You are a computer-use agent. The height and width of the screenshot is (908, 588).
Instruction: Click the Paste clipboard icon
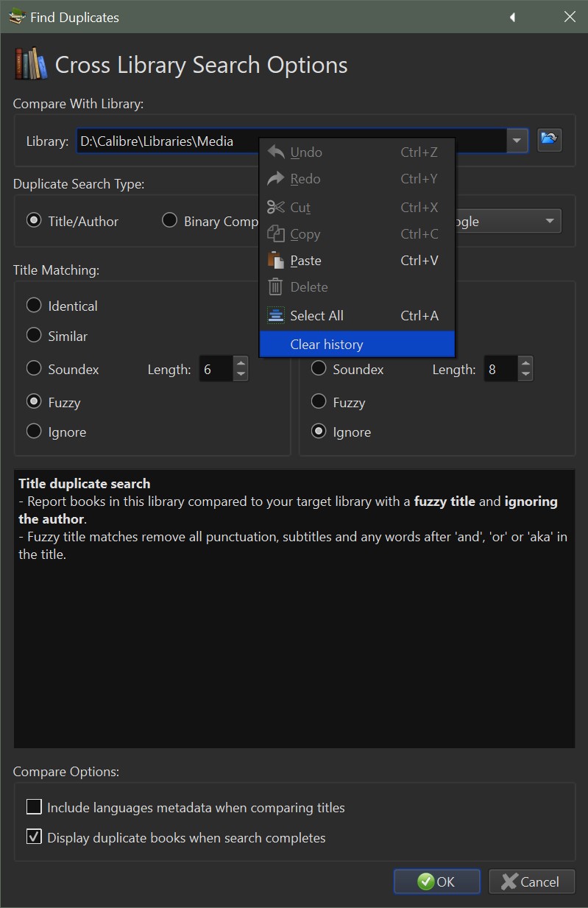tap(276, 261)
